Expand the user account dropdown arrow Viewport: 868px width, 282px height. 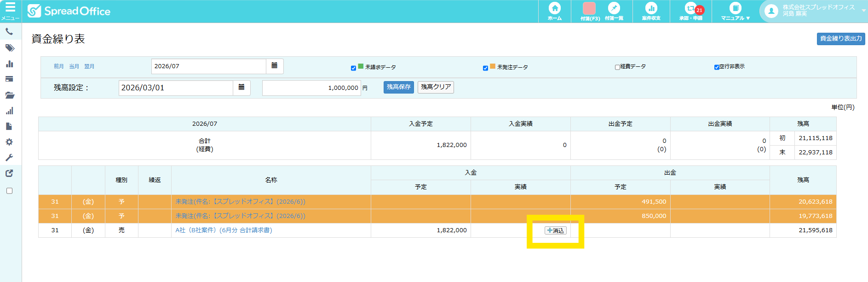863,11
